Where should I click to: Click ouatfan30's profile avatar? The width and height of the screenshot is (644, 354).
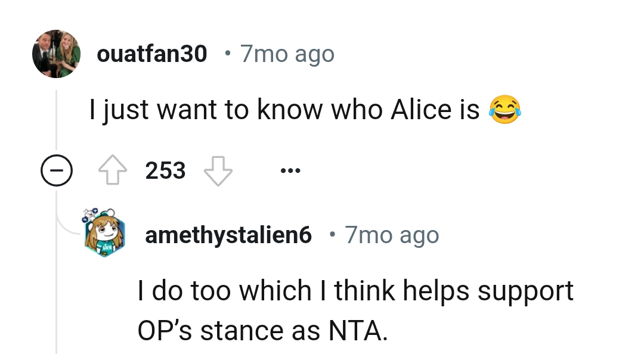[56, 53]
